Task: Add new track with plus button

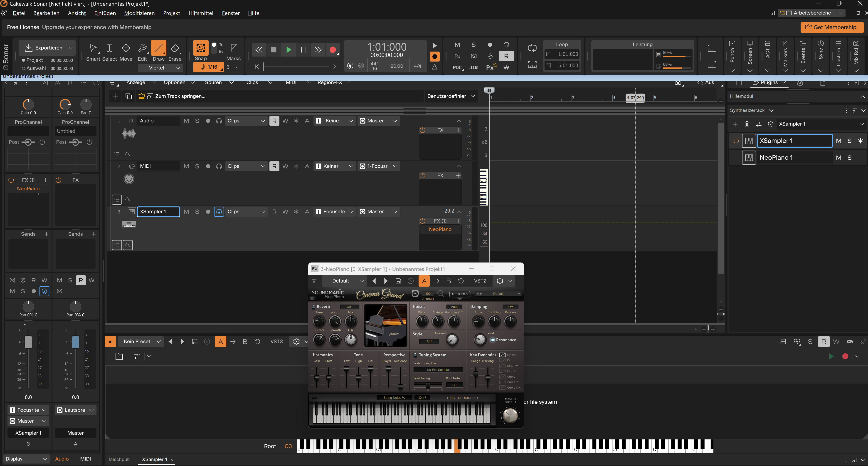Action: 115,96
